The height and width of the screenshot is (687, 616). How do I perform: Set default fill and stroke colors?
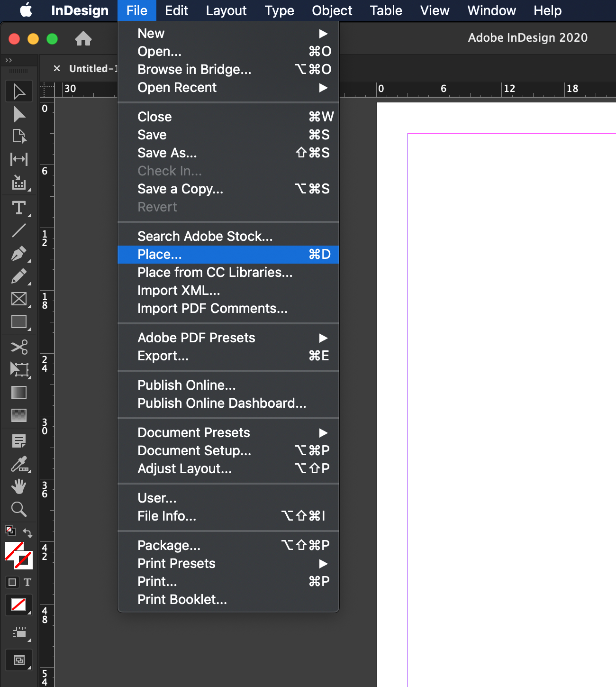10,530
